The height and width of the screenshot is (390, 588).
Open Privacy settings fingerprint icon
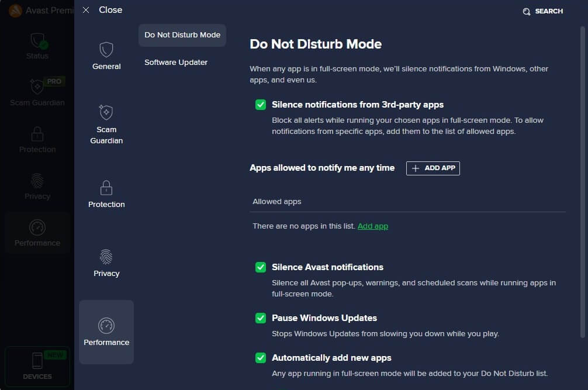pos(106,257)
